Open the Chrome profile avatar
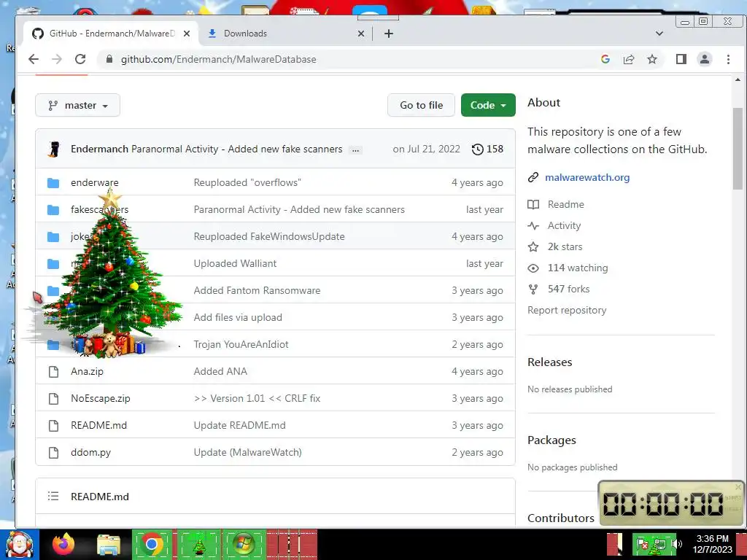This screenshot has width=747, height=560. pyautogui.click(x=705, y=59)
